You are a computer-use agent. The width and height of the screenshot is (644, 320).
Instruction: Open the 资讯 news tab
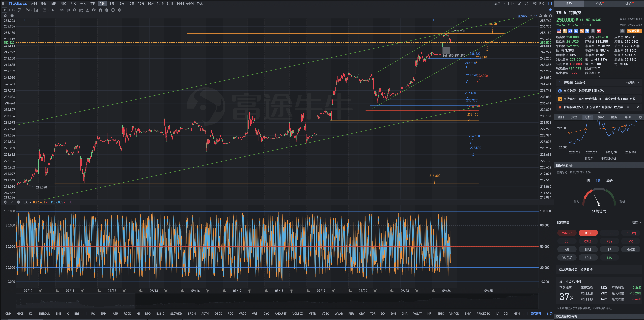599,3
